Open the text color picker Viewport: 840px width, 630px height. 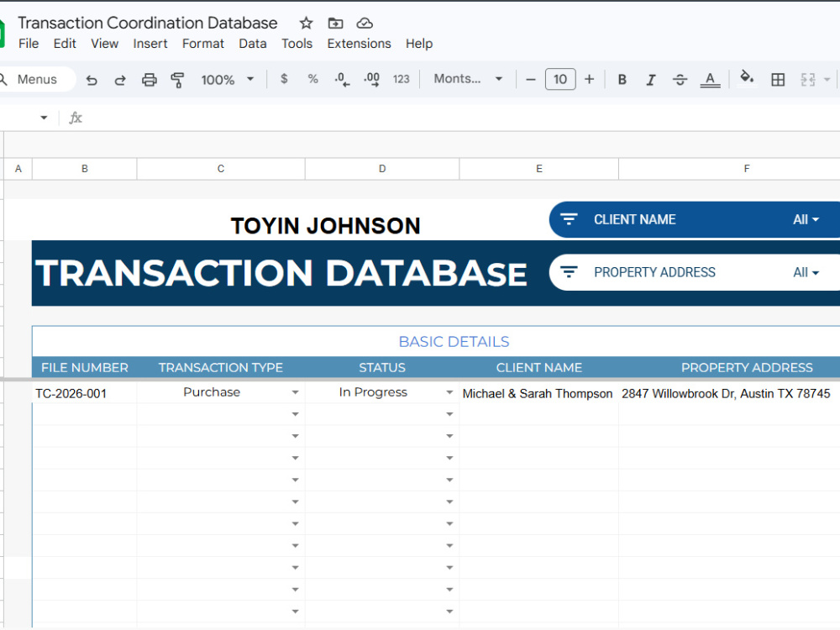coord(710,80)
